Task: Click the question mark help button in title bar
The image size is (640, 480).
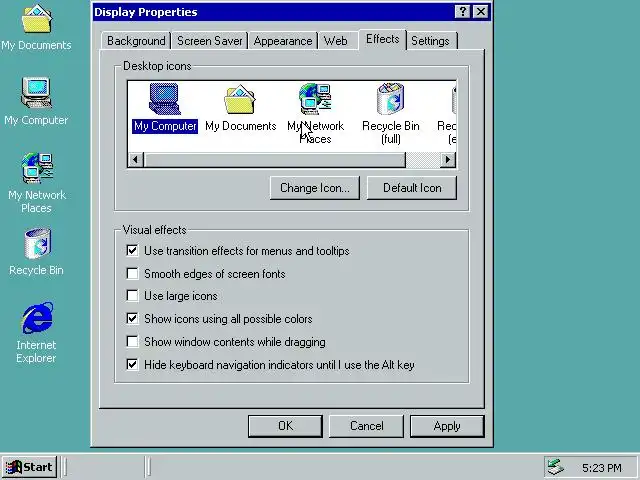Action: [462, 11]
